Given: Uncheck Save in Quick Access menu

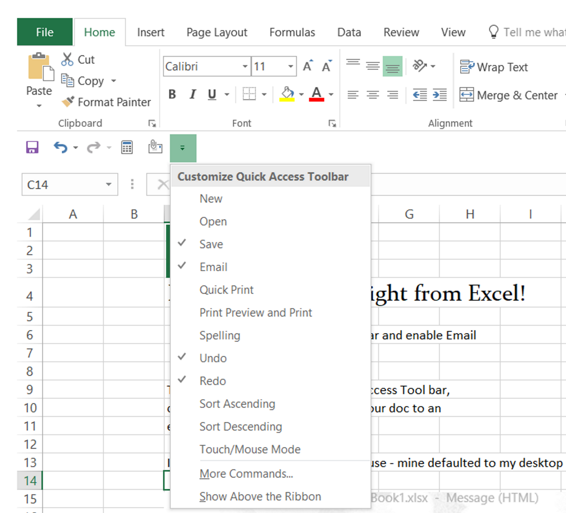Looking at the screenshot, I should pyautogui.click(x=271, y=244).
